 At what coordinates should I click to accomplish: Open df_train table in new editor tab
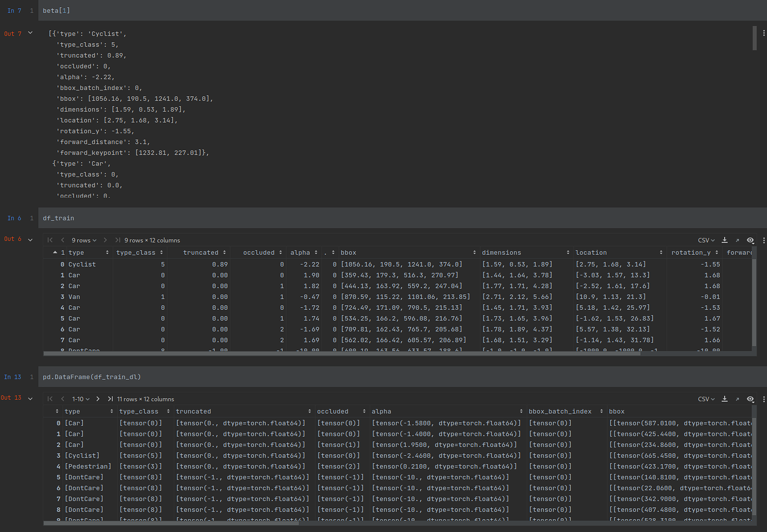coord(738,239)
